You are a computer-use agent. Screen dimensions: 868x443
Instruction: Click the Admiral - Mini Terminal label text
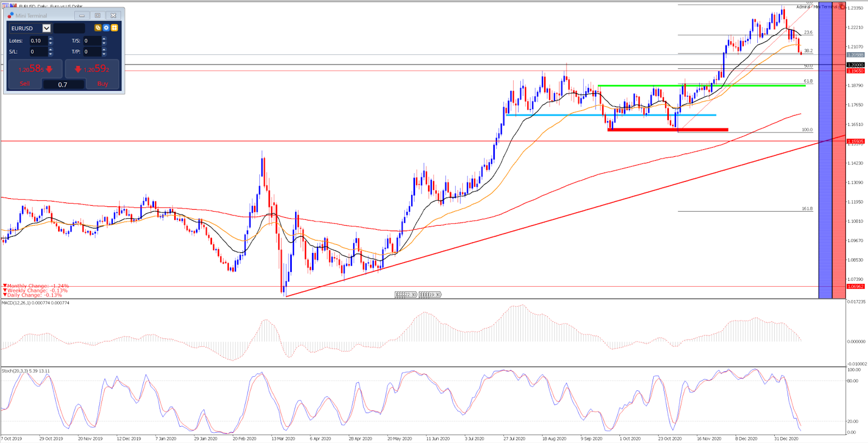coord(816,7)
